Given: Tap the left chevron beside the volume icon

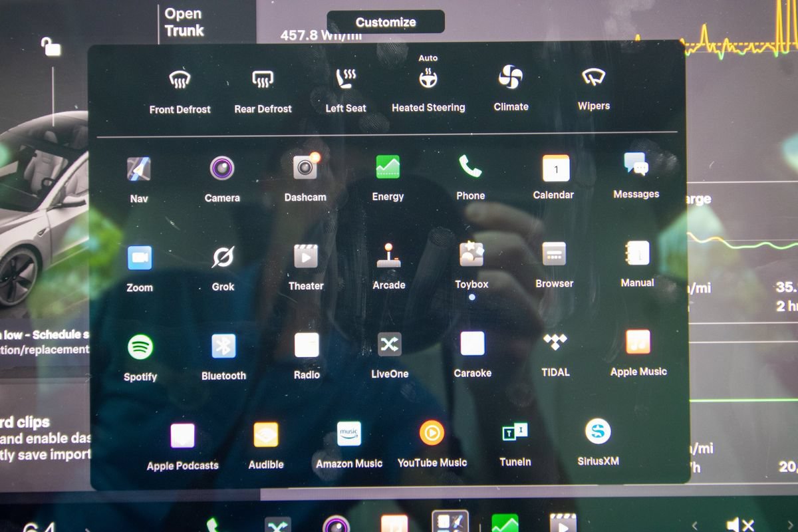Looking at the screenshot, I should 696,525.
